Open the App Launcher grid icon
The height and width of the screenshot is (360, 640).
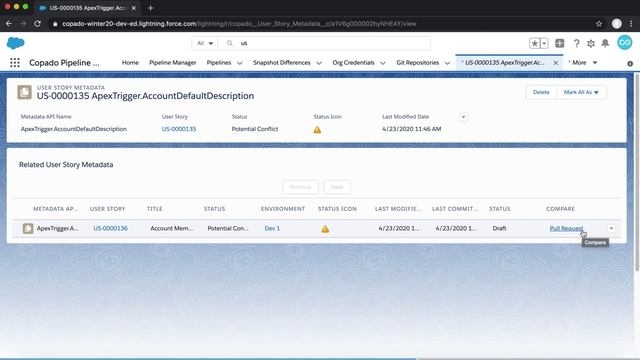coord(15,62)
